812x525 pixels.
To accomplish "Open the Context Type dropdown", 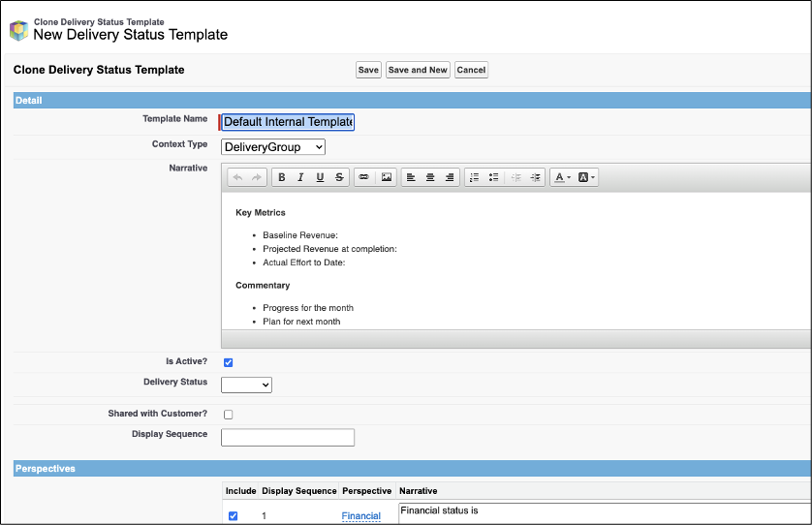I will pos(273,147).
